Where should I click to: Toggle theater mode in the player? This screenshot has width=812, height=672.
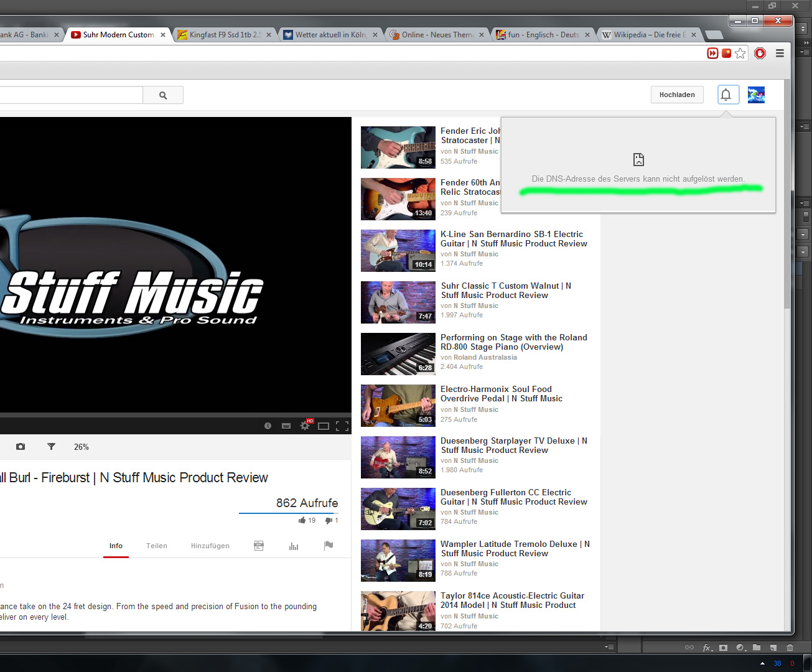324,426
